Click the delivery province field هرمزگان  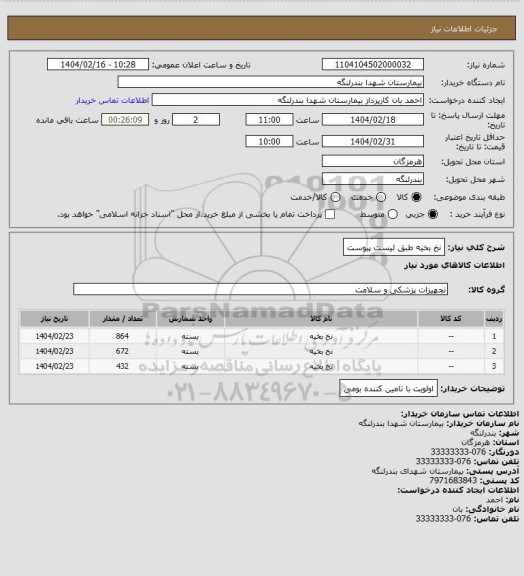point(373,161)
